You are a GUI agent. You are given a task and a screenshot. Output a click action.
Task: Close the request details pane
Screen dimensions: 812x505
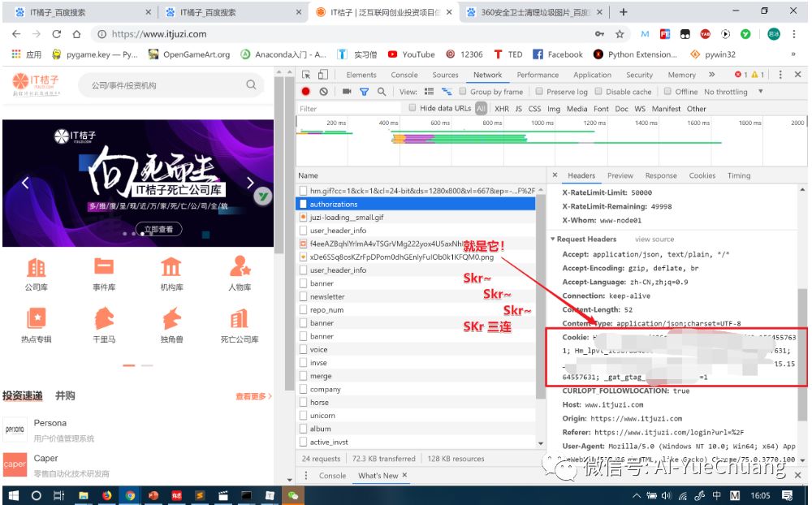(x=555, y=175)
